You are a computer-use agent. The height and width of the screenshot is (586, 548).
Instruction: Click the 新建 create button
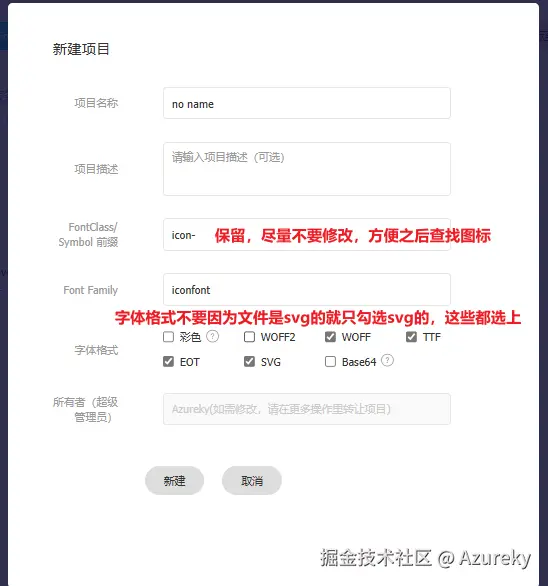coord(175,481)
